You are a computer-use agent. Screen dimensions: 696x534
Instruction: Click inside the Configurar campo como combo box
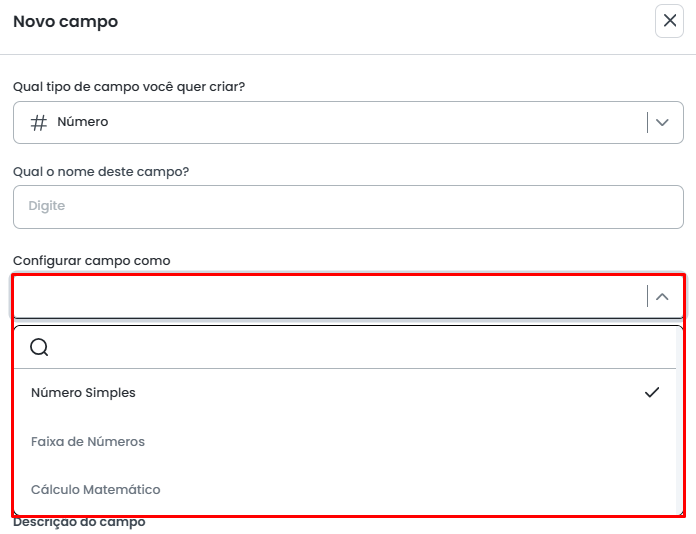(330, 296)
